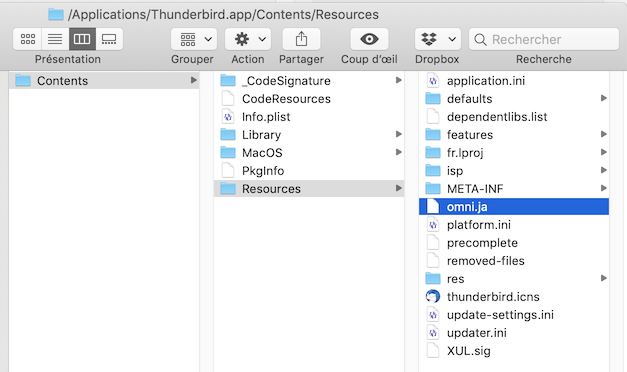
Task: Select the Resources folder
Action: click(309, 189)
